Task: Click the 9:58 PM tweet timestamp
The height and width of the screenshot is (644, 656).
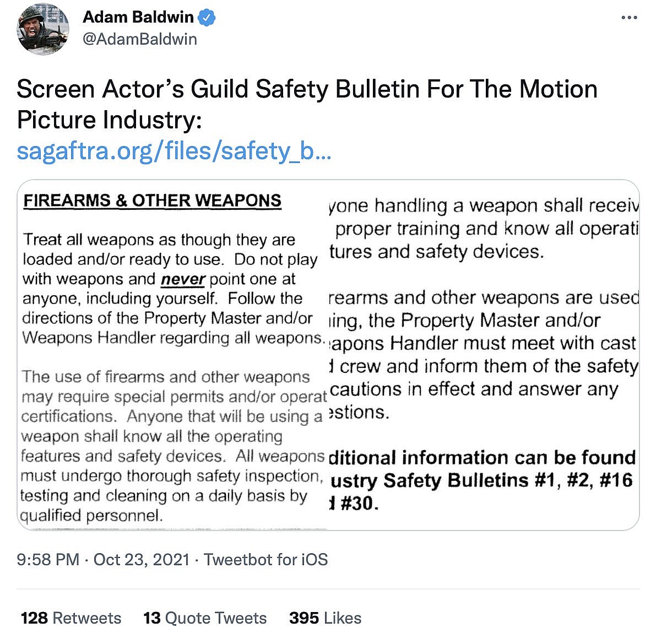Action: (48, 560)
